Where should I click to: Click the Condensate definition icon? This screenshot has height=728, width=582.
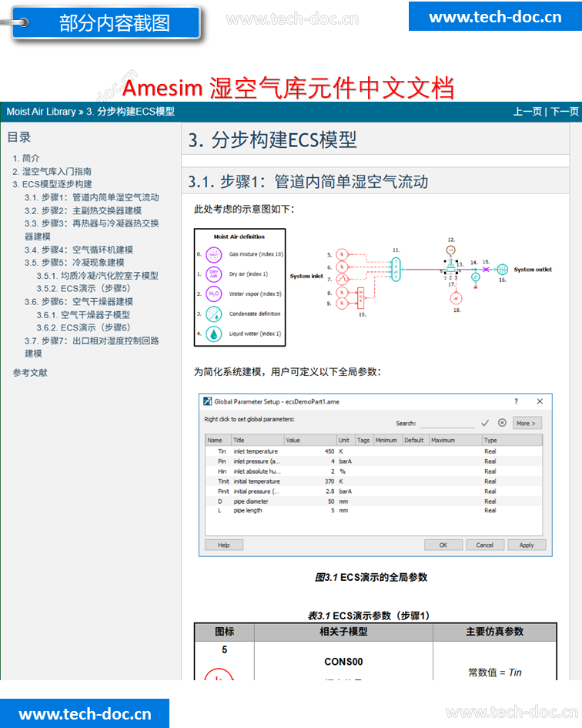coord(213,314)
